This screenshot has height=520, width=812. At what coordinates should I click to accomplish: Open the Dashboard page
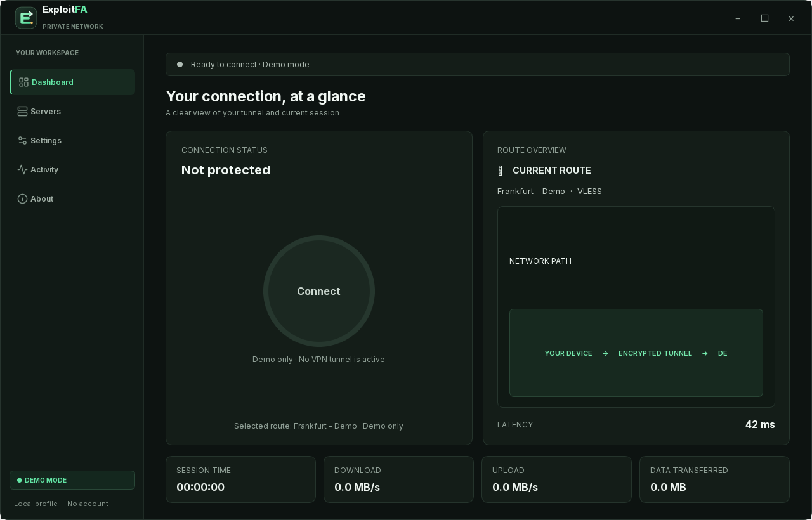[x=72, y=82]
